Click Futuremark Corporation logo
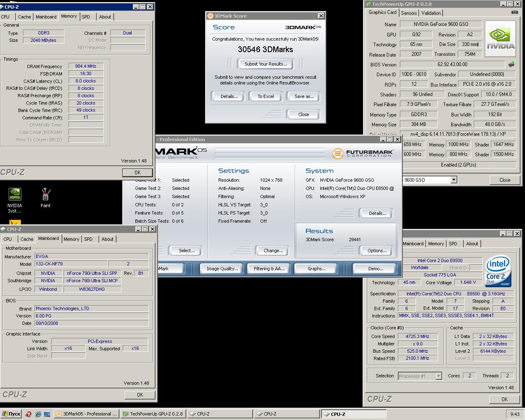 pyautogui.click(x=363, y=153)
